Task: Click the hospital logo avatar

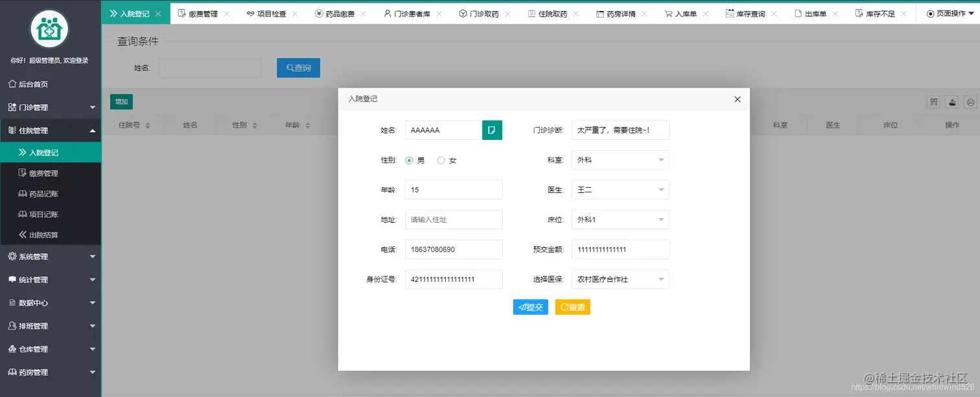Action: 49,30
